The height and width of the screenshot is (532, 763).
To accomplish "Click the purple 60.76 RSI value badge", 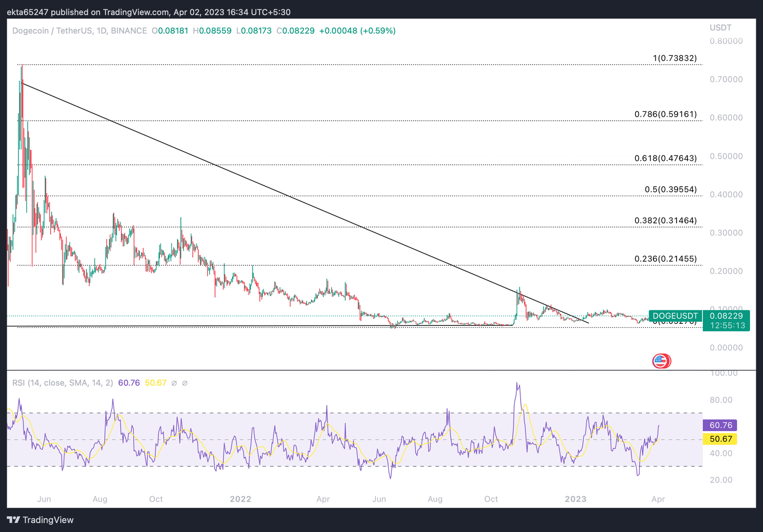I will click(719, 425).
